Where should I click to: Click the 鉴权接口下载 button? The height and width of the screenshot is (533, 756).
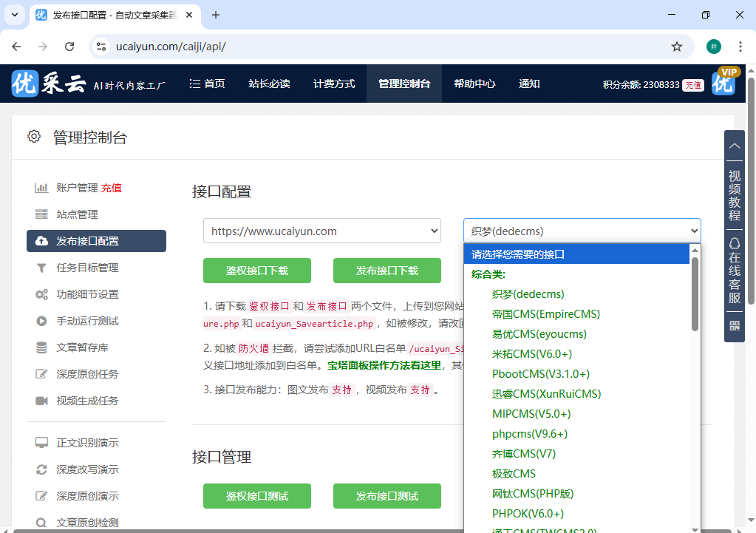(x=256, y=271)
